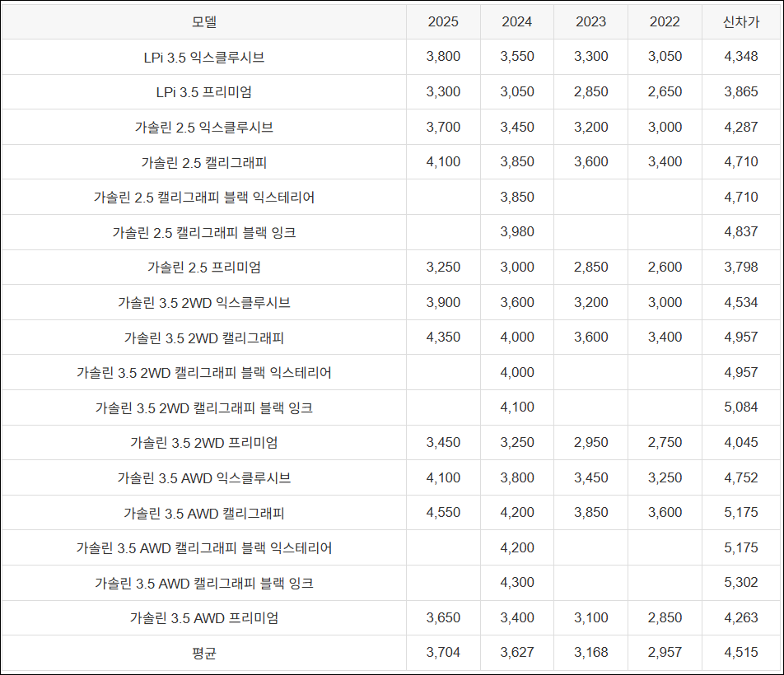Click 2023 price 2,950 for 3.5 2WD 프리미엄
The height and width of the screenshot is (675, 784).
tap(591, 442)
